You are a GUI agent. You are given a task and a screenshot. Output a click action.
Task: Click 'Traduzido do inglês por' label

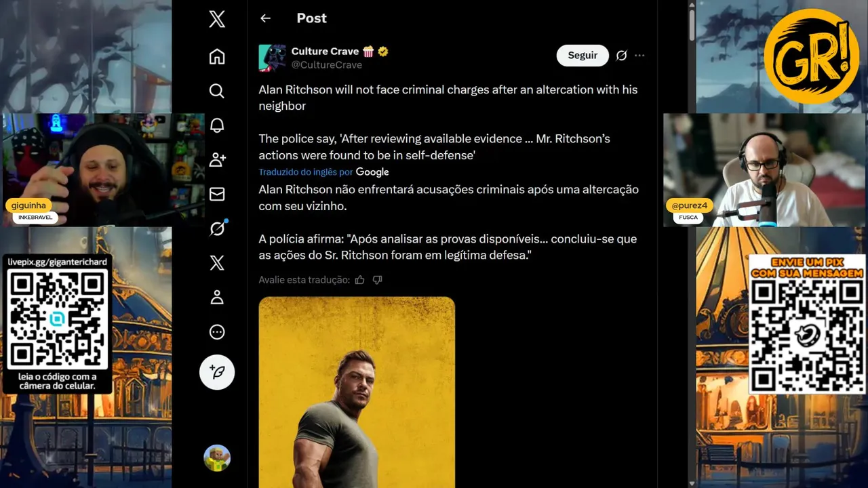(x=305, y=172)
